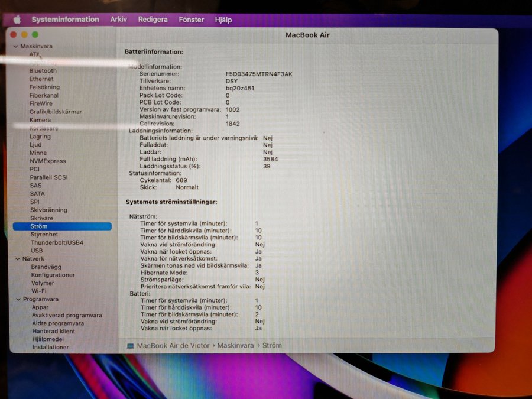Open the Apple menu icon
The width and height of the screenshot is (532, 399).
(17, 20)
